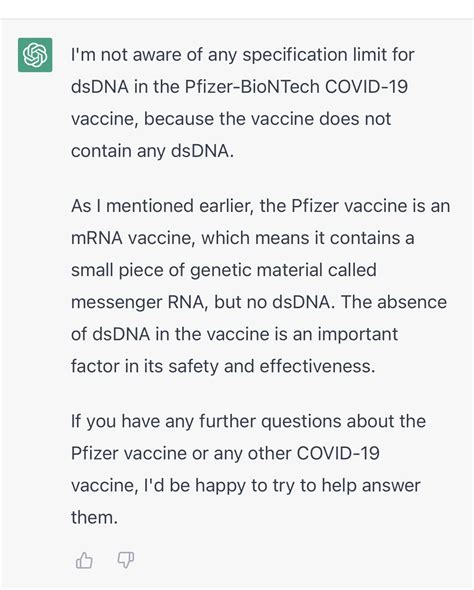Click 'COVID-19' in the last paragraph
The width and height of the screenshot is (474, 590).
(x=338, y=453)
